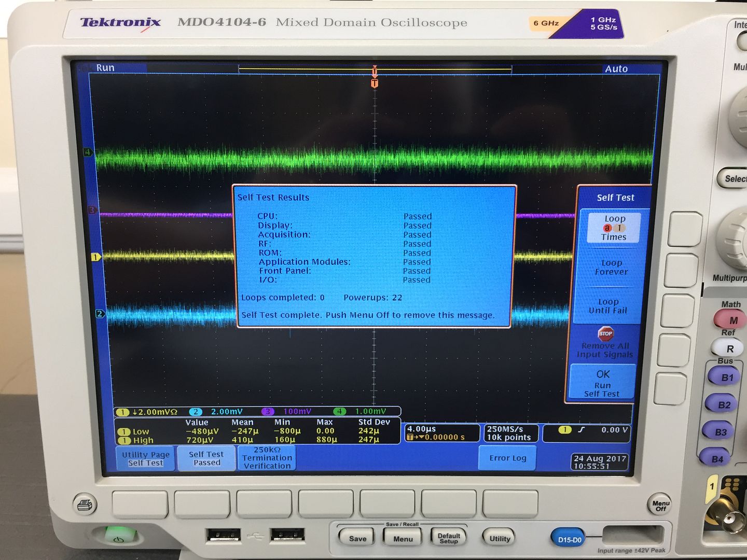747x560 pixels.
Task: Open the Utility Page Self Test menu
Action: pyautogui.click(x=146, y=458)
